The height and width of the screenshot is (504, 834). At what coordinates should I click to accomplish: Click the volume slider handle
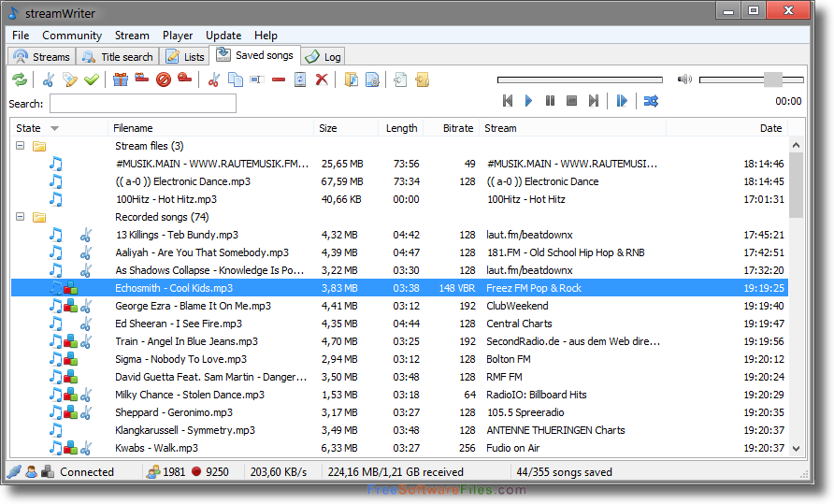coord(773,79)
